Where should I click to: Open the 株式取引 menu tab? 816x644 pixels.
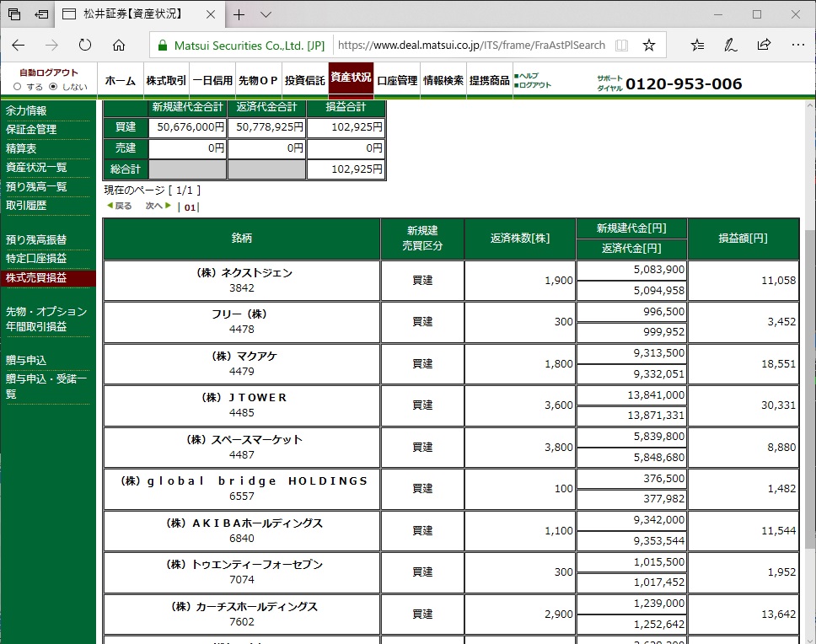point(166,81)
